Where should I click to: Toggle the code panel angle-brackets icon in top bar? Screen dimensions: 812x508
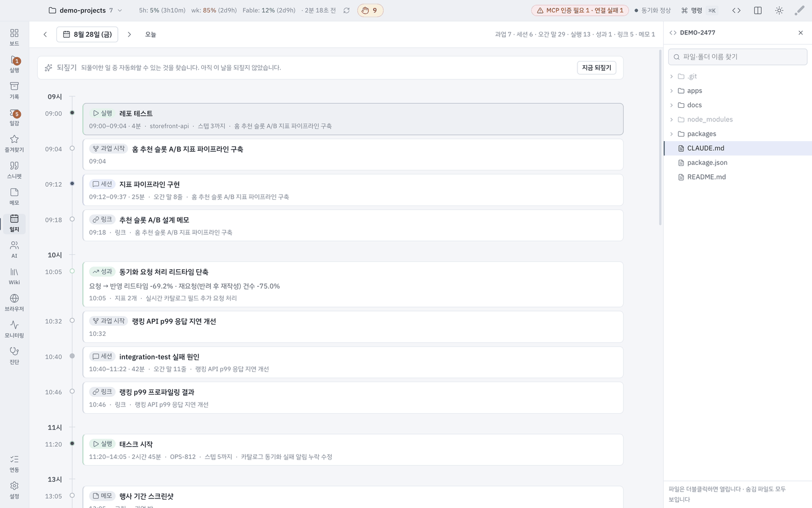pyautogui.click(x=736, y=10)
